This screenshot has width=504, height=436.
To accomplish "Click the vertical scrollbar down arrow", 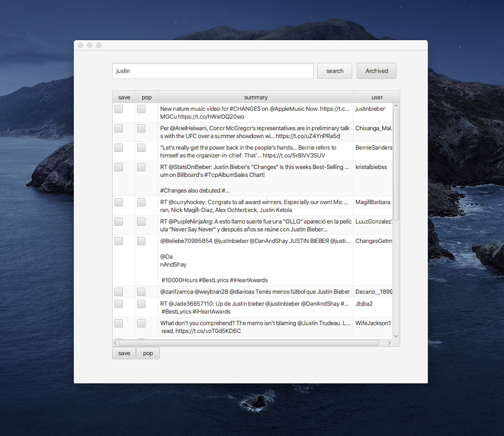I will [x=396, y=336].
